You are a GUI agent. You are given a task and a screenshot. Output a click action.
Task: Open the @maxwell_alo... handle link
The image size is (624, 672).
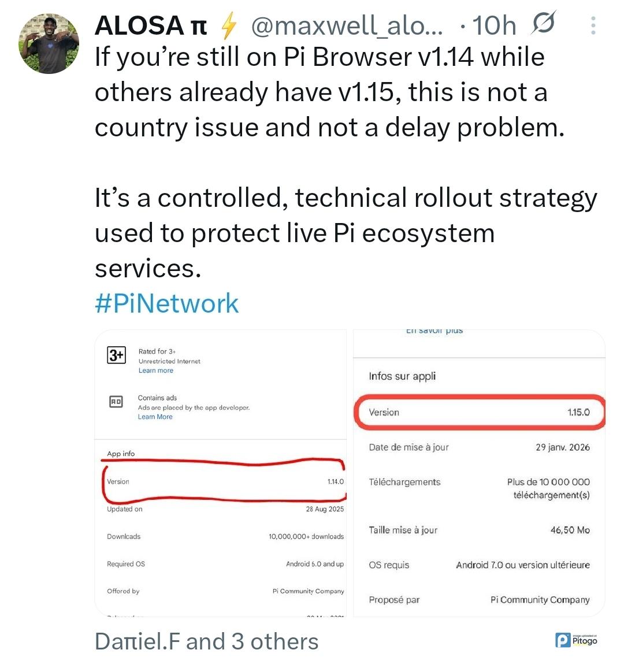coord(347,25)
